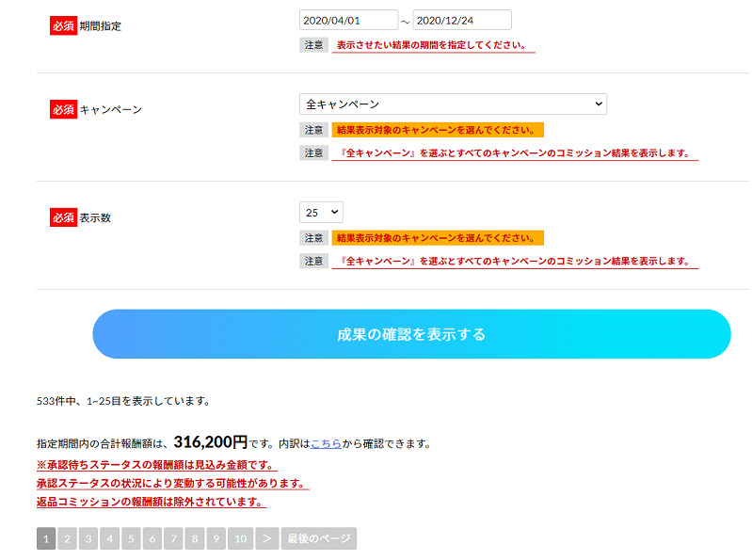
Task: Open the 表示数 dropdown showing 25
Action: pos(321,213)
